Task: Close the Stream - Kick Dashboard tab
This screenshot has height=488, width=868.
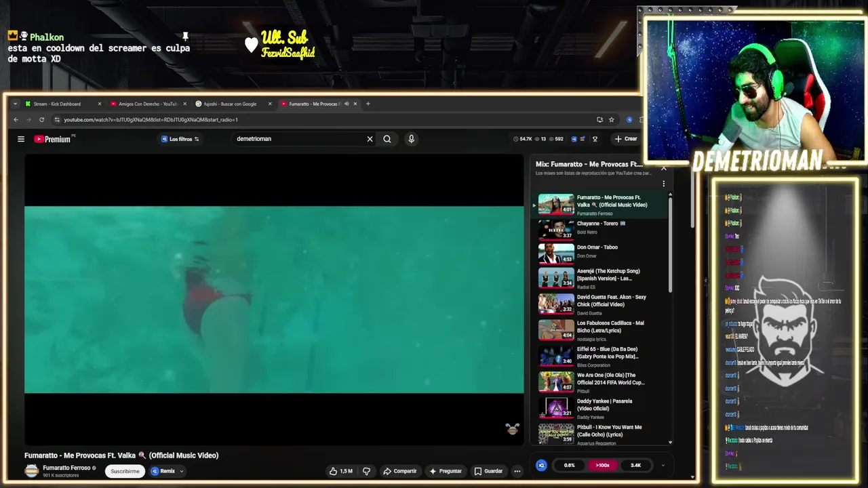Action: 100,104
